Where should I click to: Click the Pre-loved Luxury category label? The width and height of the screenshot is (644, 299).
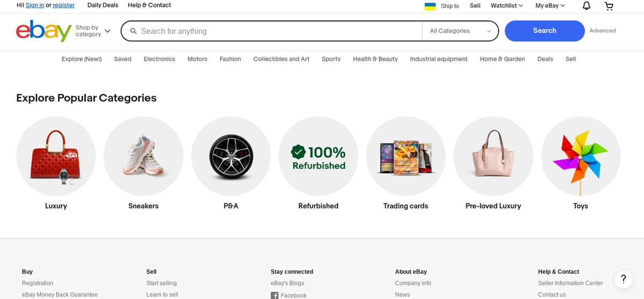[x=493, y=206]
